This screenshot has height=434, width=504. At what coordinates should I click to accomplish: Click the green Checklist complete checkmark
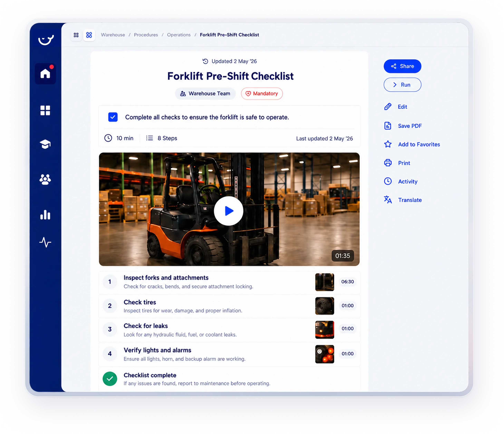(110, 379)
